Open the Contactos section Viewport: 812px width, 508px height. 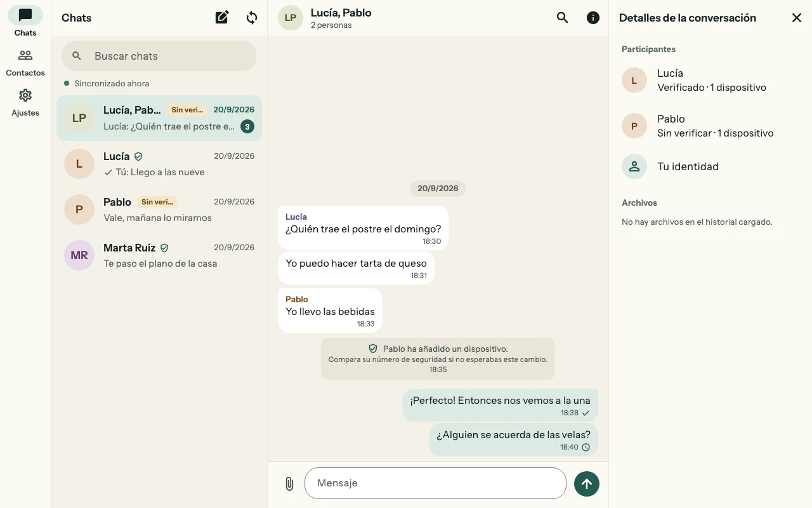(x=25, y=62)
